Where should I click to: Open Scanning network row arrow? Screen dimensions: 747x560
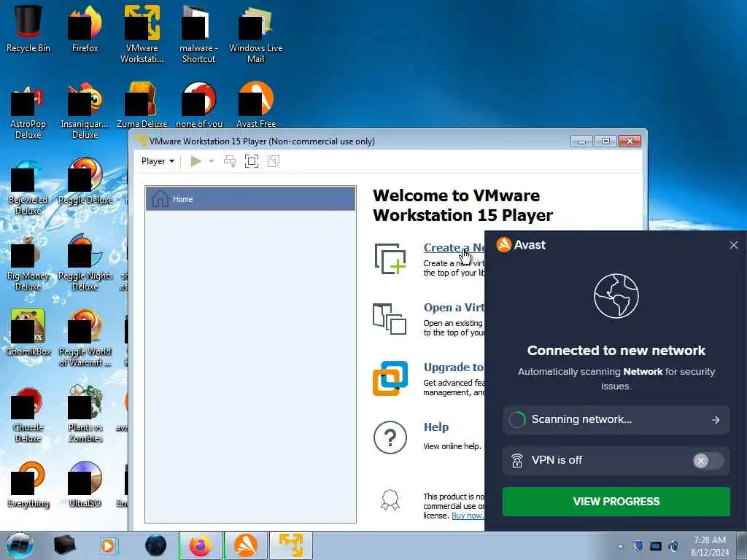point(716,419)
